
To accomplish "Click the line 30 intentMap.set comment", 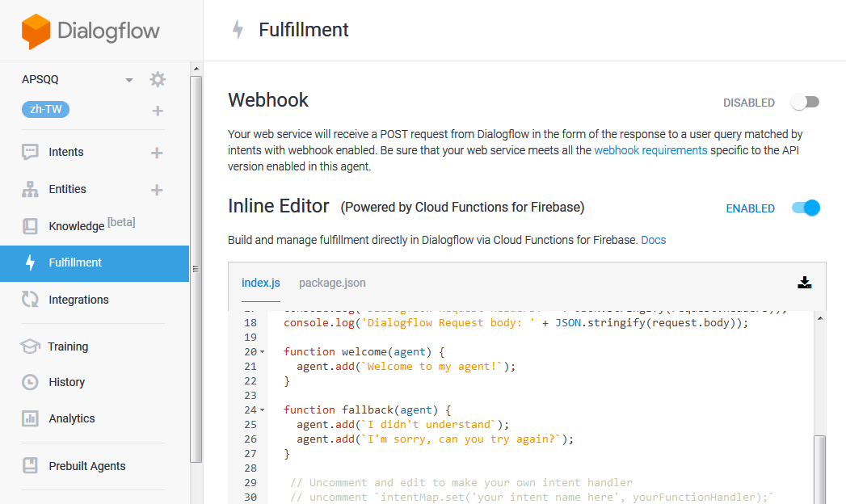I will coord(532,498).
